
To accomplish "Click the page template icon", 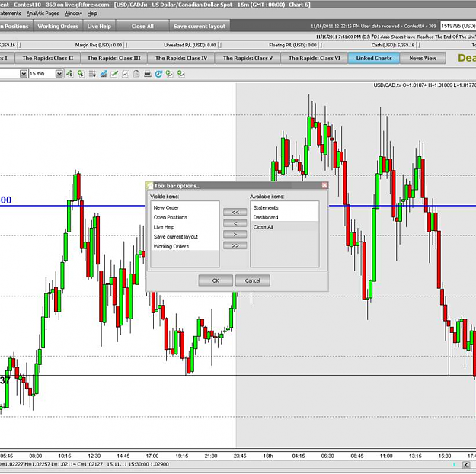I will point(136,74).
